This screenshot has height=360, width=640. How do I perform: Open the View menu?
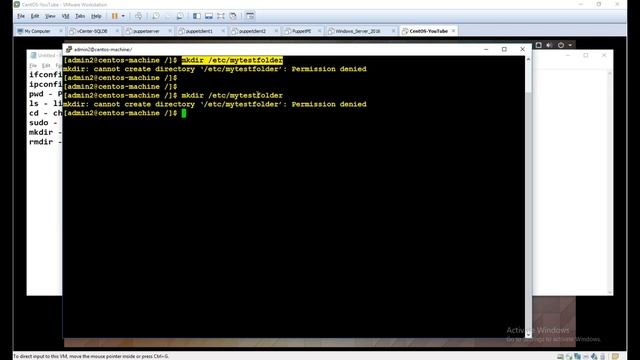50,16
